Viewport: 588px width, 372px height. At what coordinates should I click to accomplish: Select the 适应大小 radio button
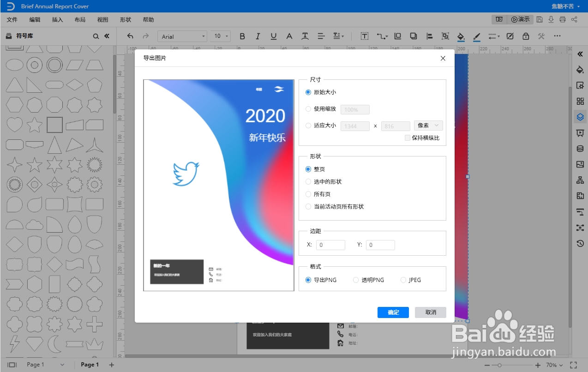click(308, 126)
